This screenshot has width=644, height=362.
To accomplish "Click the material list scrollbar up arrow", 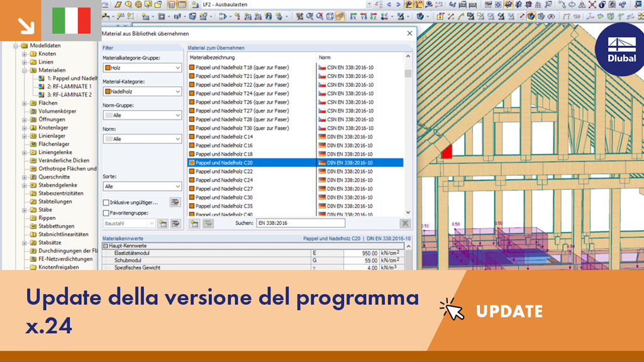I will (408, 57).
